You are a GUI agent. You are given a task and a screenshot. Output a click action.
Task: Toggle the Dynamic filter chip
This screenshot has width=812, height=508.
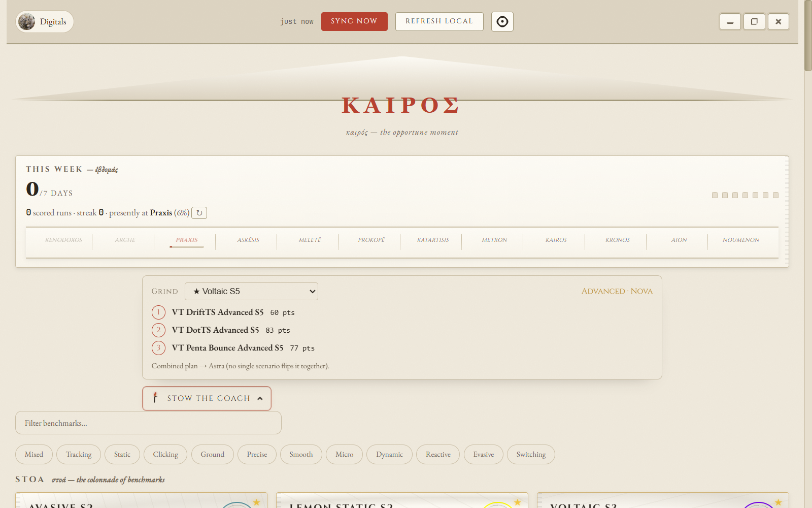pyautogui.click(x=389, y=454)
